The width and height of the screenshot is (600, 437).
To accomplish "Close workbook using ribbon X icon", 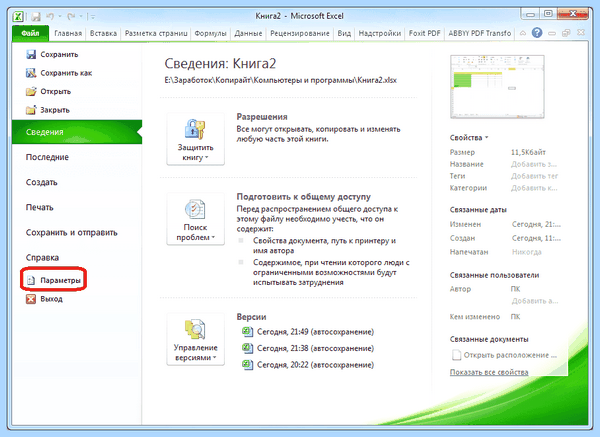I will pos(581,33).
